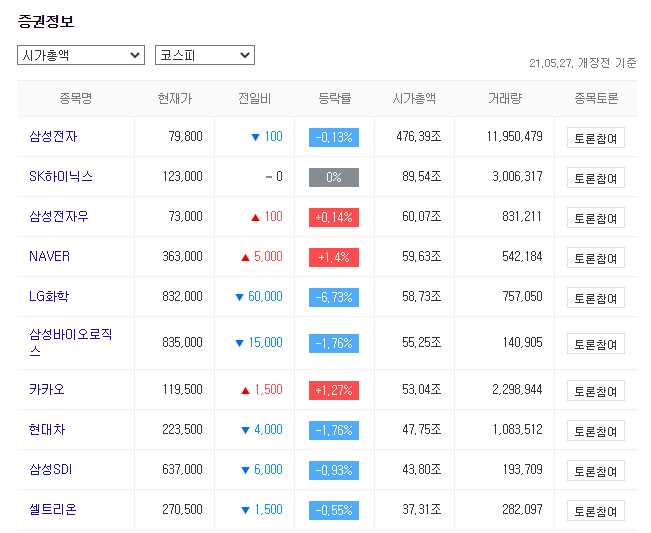Click the 11,950,479 volume value
Viewport: 651px width, 533px height.
515,137
